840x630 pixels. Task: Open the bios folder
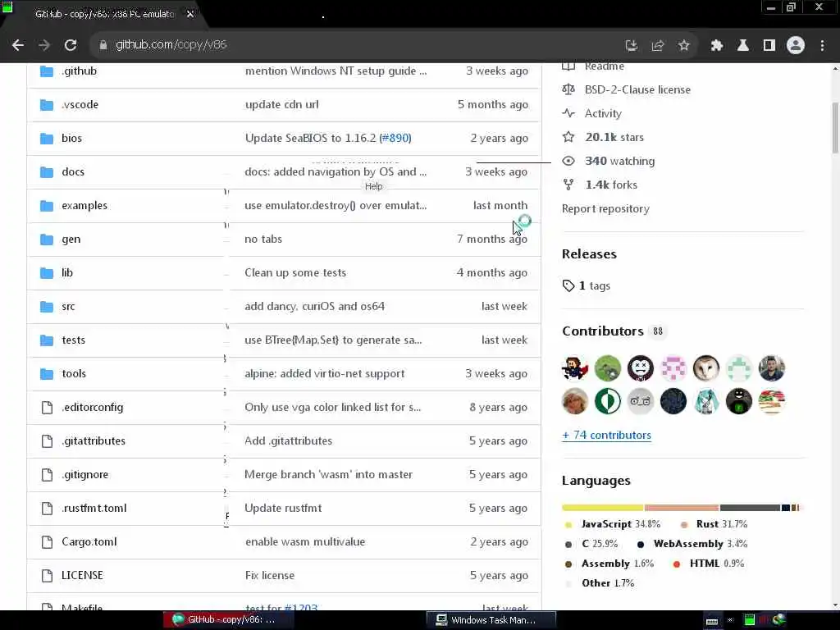point(71,138)
